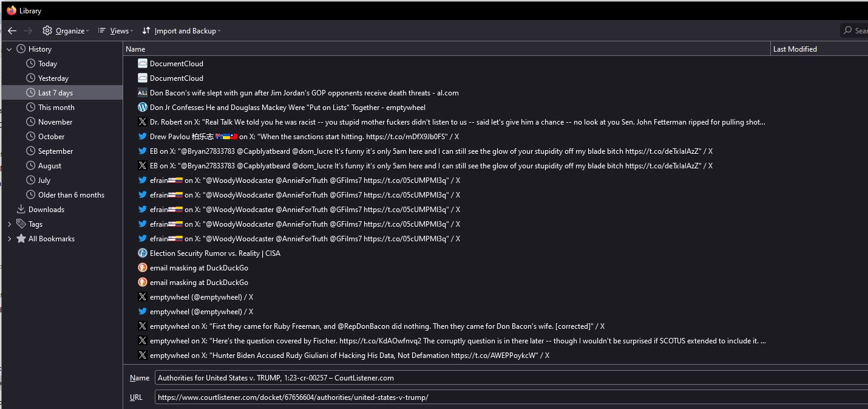Click the clock icon beside History
The image size is (868, 409).
(x=21, y=49)
